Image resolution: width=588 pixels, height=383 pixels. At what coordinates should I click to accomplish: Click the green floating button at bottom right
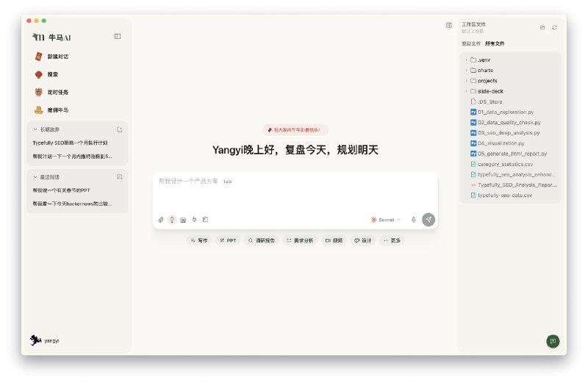tap(553, 341)
